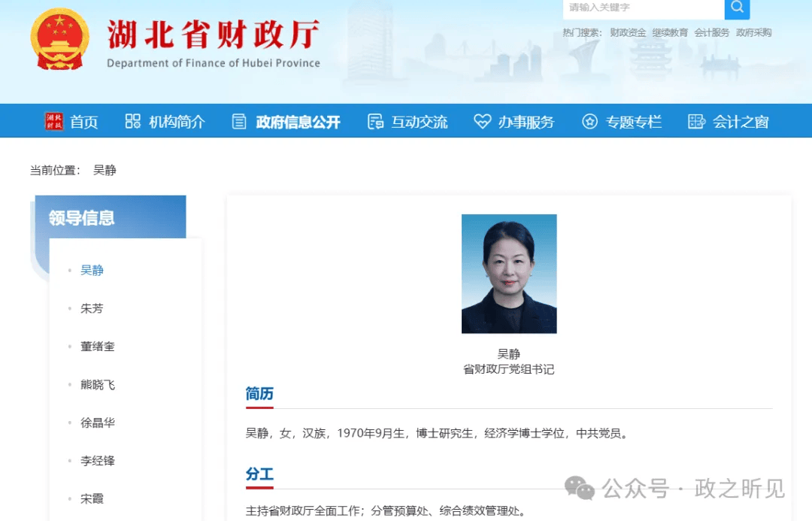This screenshot has height=521, width=812.
Task: Select 宋霞 in the leadership list
Action: [91, 498]
